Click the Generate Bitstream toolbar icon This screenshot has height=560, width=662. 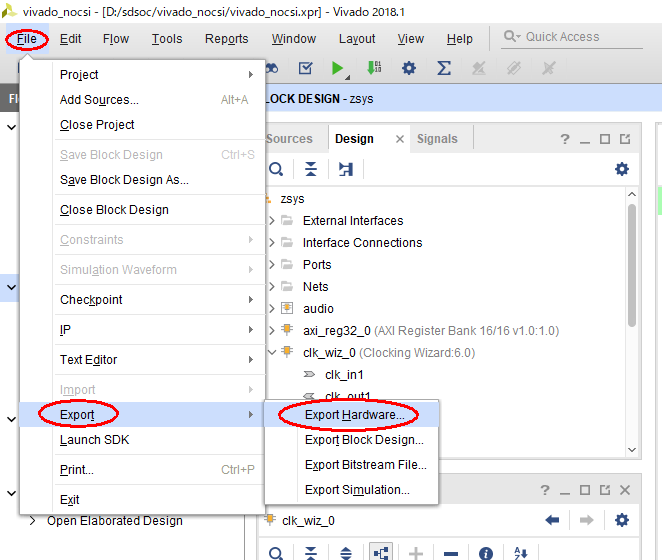(x=374, y=68)
